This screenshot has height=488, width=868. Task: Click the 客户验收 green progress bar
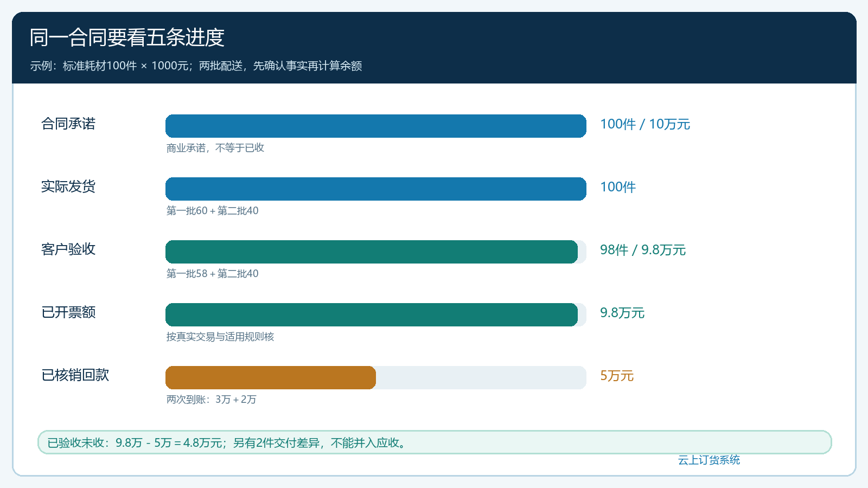tap(372, 252)
